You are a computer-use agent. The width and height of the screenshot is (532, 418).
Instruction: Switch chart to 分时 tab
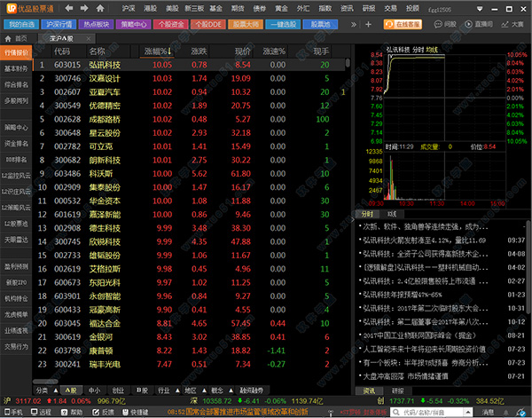tap(367, 214)
